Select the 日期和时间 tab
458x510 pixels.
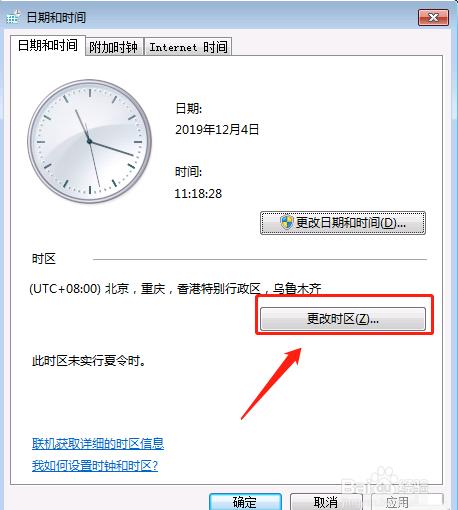point(48,45)
